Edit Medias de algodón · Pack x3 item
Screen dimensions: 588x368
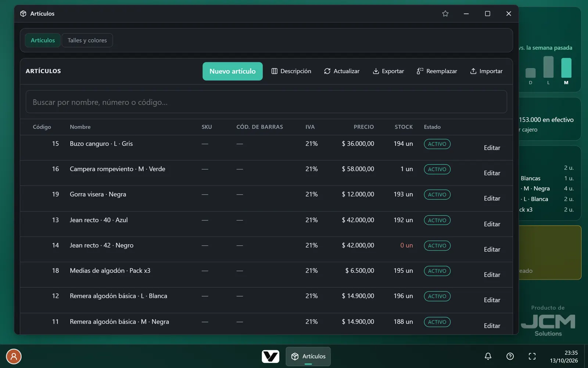[492, 275]
